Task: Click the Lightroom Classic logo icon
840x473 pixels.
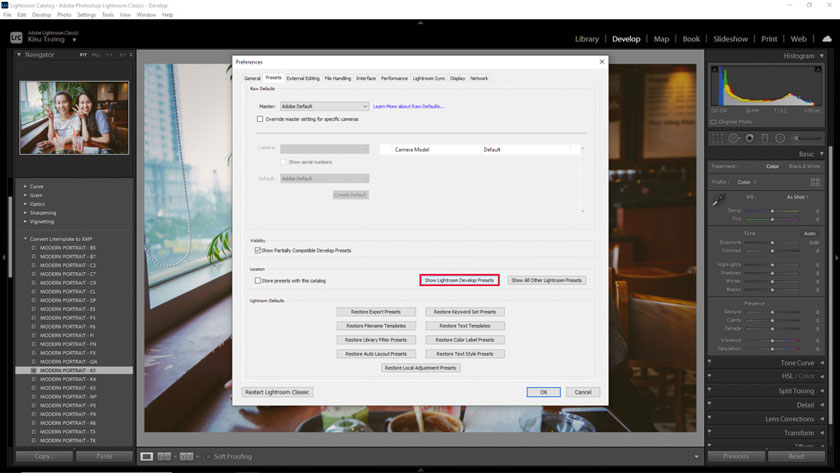Action: point(16,37)
